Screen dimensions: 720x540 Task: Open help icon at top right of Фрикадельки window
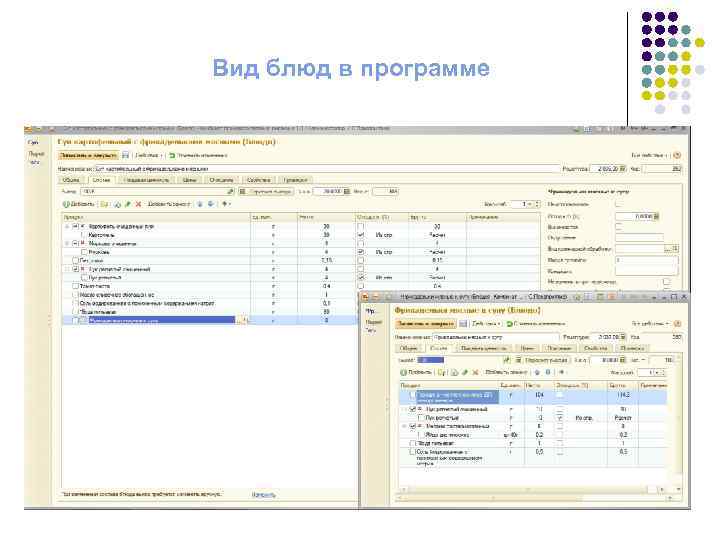tap(677, 324)
